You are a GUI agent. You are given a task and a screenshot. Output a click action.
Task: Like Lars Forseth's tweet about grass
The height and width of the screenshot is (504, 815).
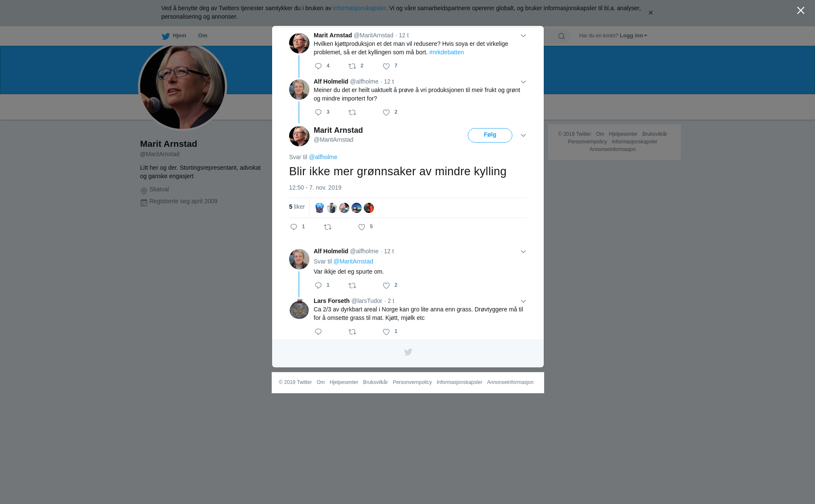[x=386, y=332]
